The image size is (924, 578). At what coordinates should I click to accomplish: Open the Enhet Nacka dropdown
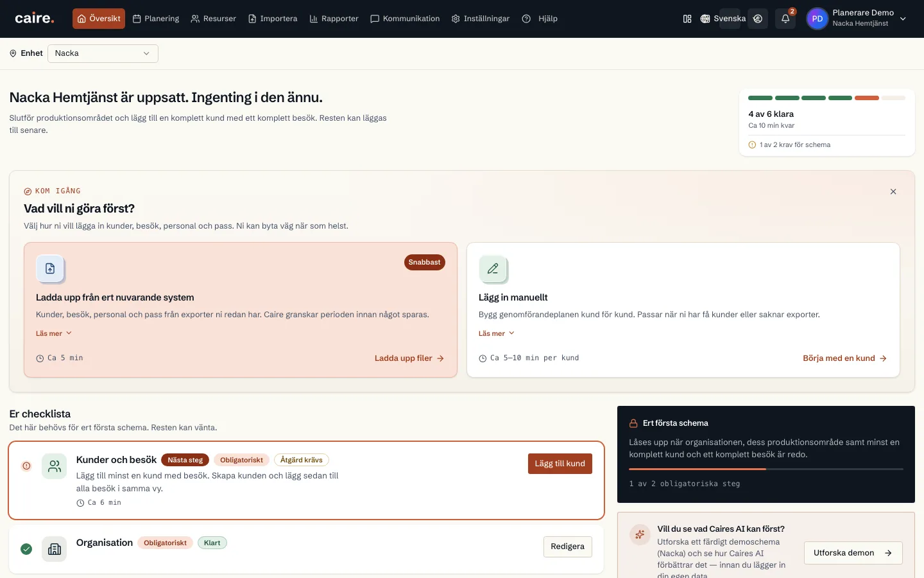click(x=103, y=53)
